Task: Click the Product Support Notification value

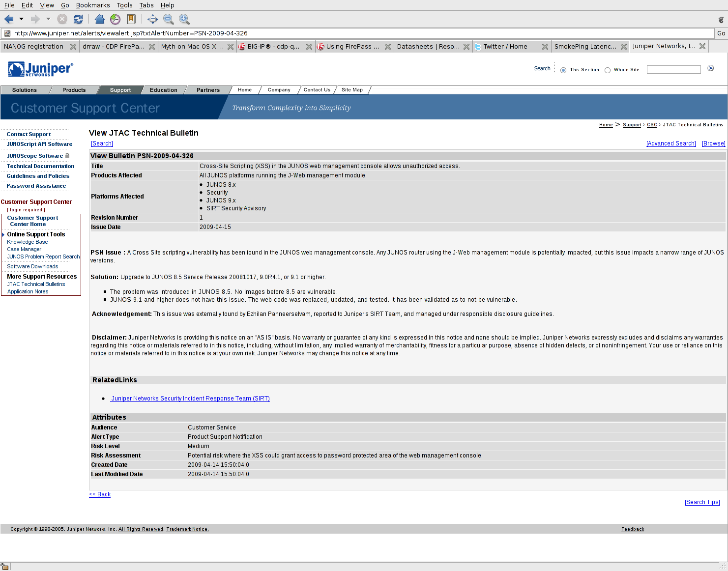Action: click(225, 437)
